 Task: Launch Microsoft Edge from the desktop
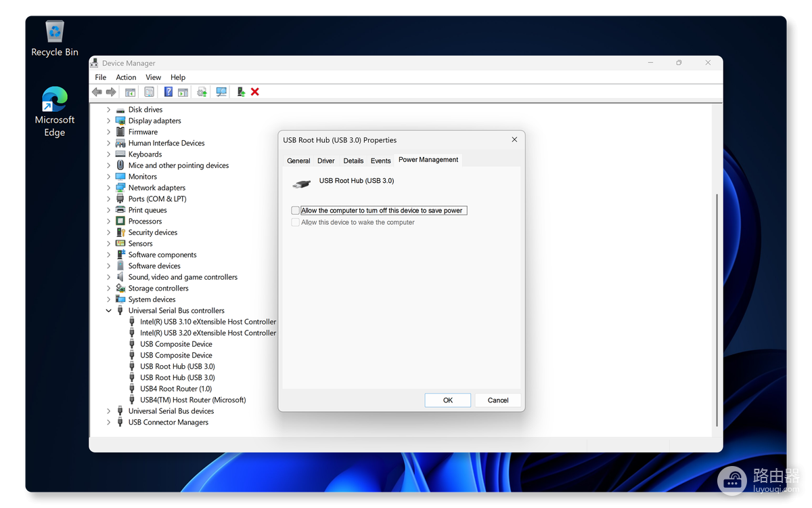point(55,112)
